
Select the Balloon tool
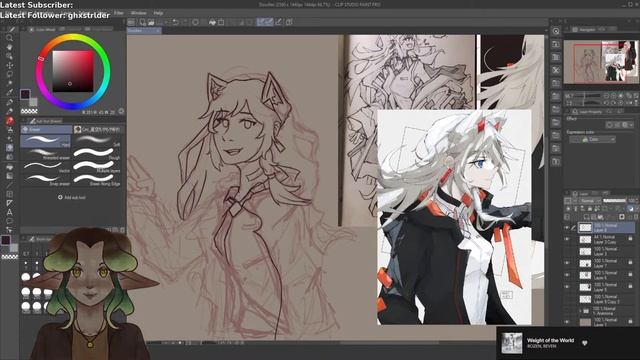[x=9, y=221]
